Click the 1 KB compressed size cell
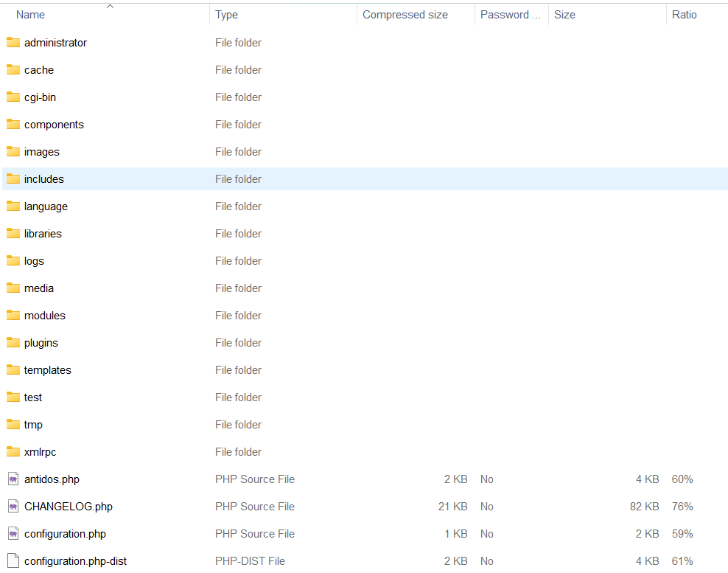Screen dimensions: 728x573 pyautogui.click(x=456, y=534)
